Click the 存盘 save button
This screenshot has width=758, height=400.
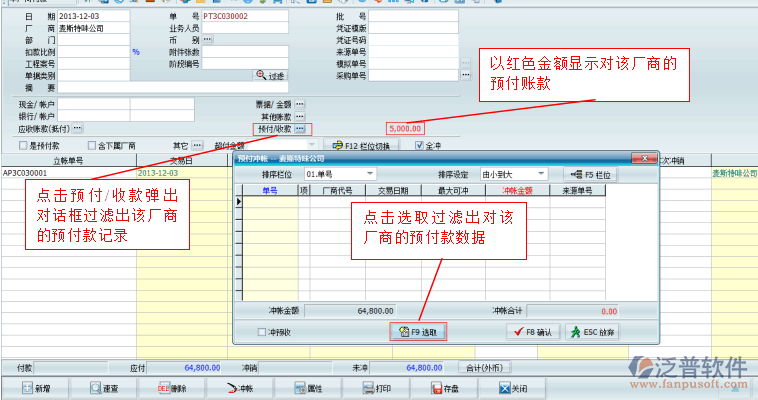point(445,388)
